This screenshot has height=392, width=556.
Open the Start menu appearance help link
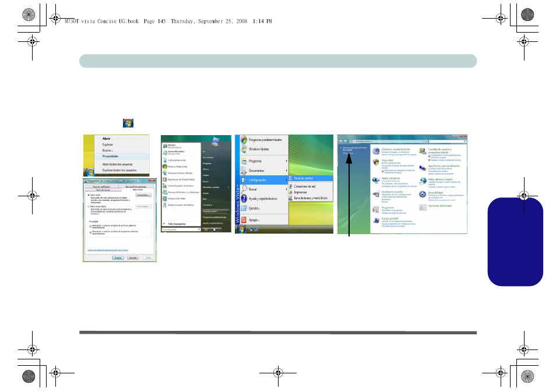click(x=108, y=250)
